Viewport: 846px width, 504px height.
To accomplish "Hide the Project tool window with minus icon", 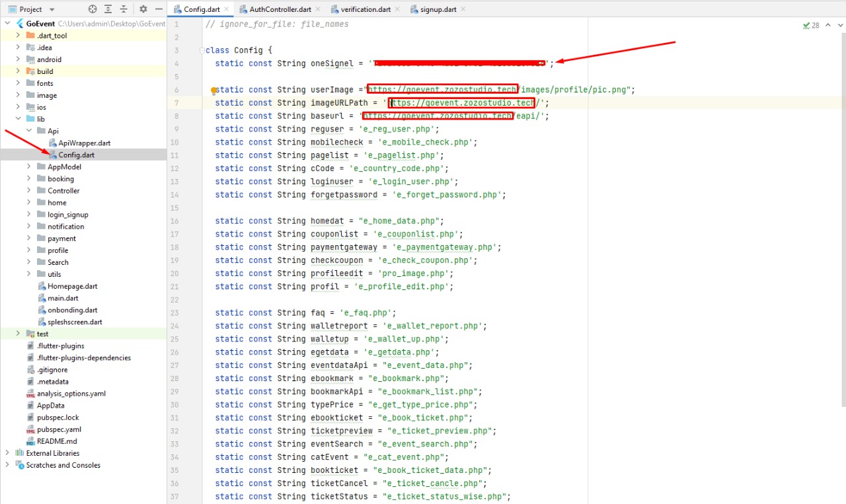I will click(x=159, y=9).
